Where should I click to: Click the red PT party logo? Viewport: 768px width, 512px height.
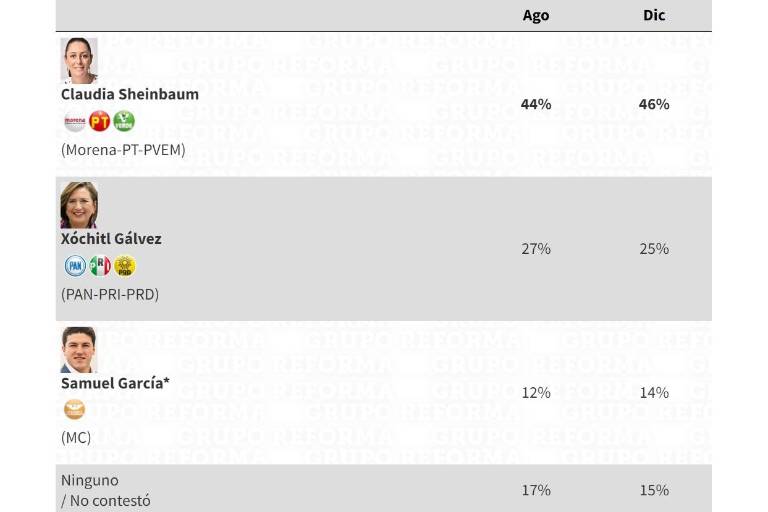tap(99, 122)
